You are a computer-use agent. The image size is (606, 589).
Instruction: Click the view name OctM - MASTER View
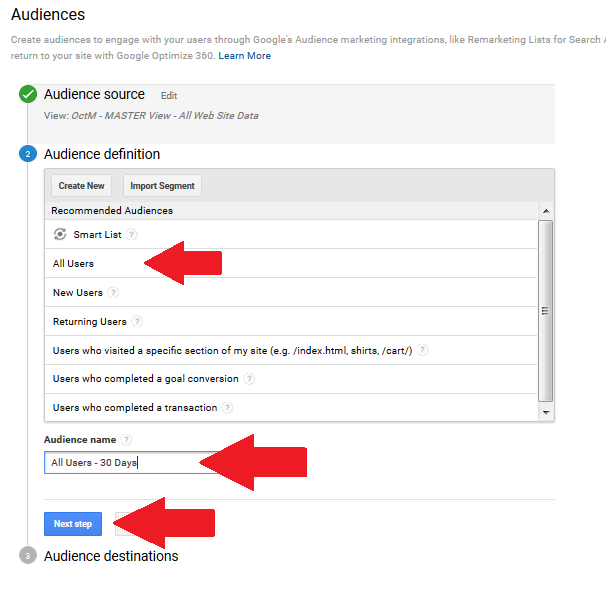(165, 116)
